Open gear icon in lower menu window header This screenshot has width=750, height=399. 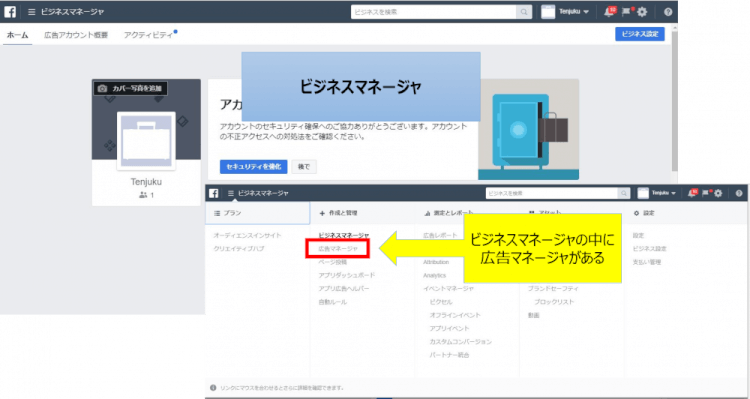(718, 193)
